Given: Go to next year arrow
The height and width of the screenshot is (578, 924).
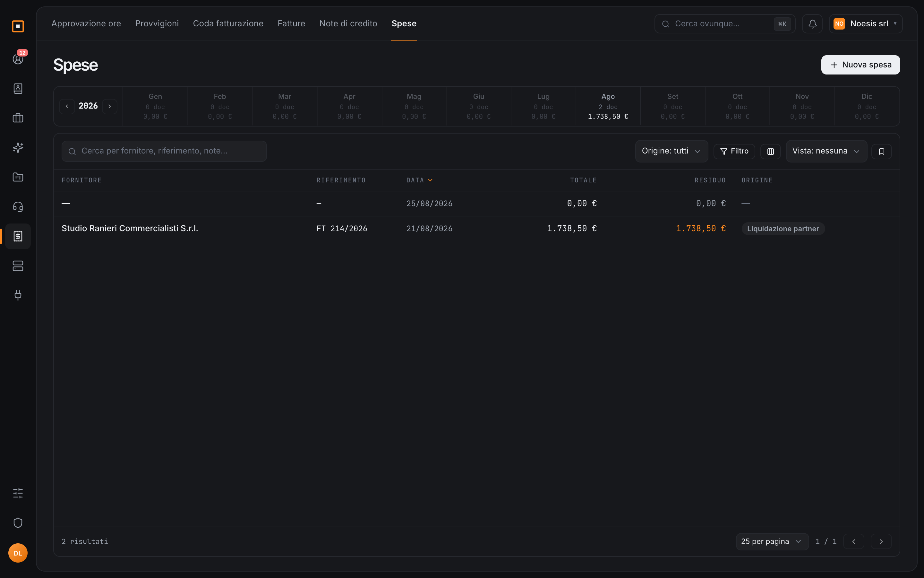Looking at the screenshot, I should point(110,106).
